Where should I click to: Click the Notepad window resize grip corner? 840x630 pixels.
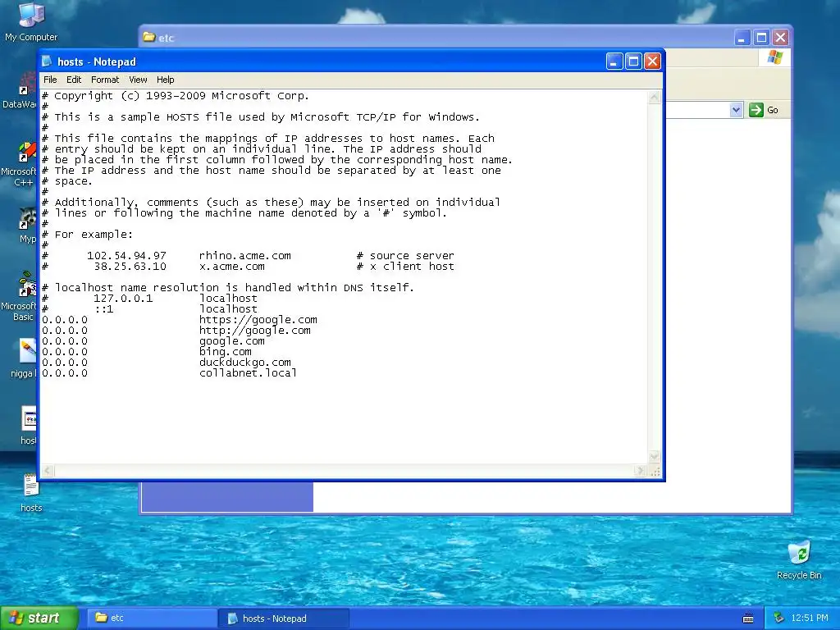tap(655, 472)
